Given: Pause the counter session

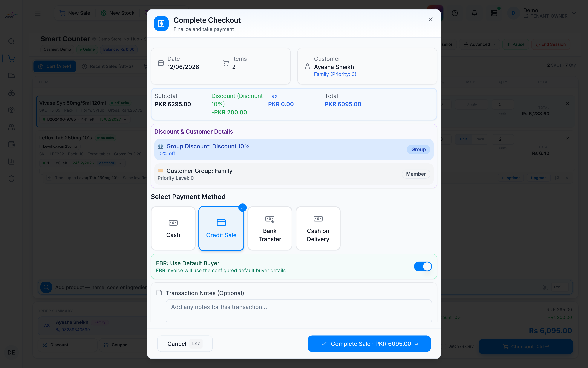Looking at the screenshot, I should pos(516,45).
